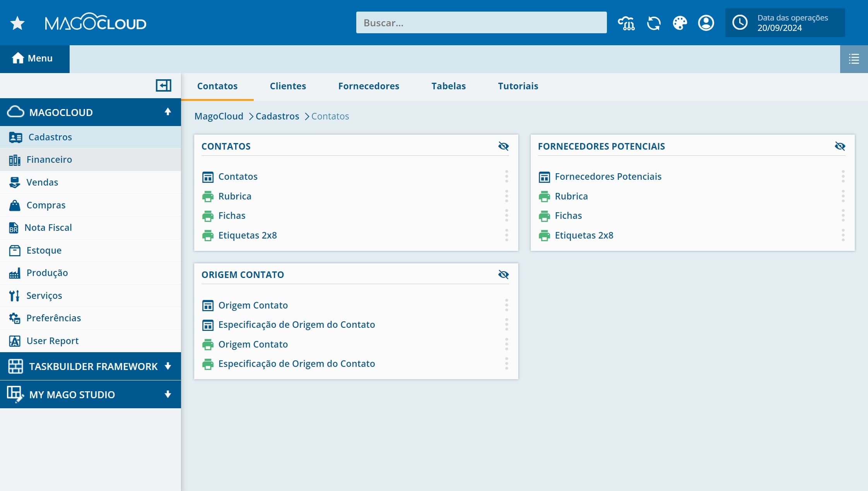This screenshot has width=868, height=491.
Task: Open the Origem Contato printer report
Action: 253,344
